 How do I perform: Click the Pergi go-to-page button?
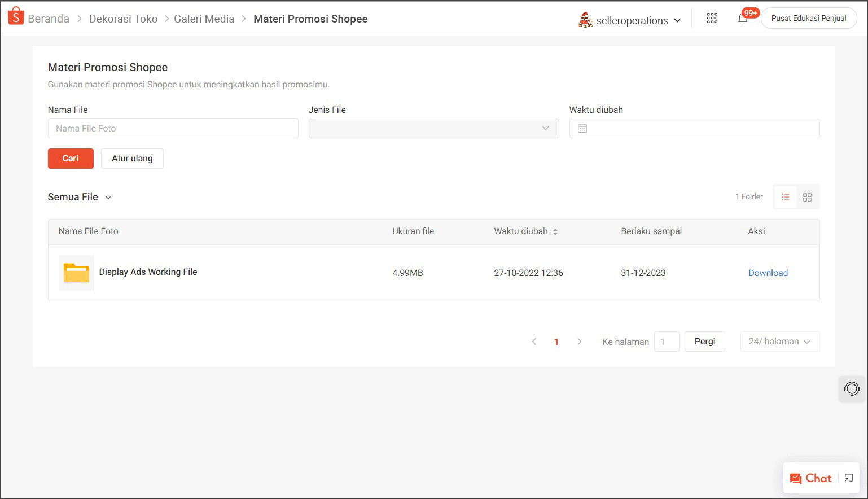(x=705, y=342)
